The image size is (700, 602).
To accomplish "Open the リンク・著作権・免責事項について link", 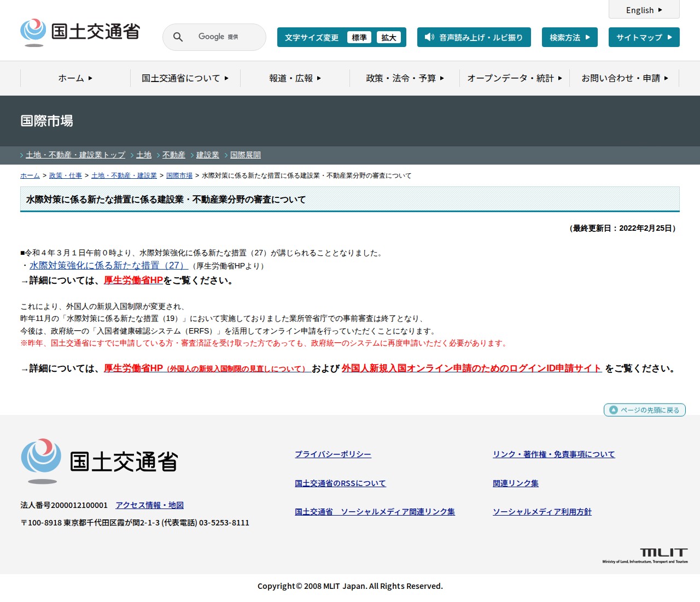I will pos(554,454).
